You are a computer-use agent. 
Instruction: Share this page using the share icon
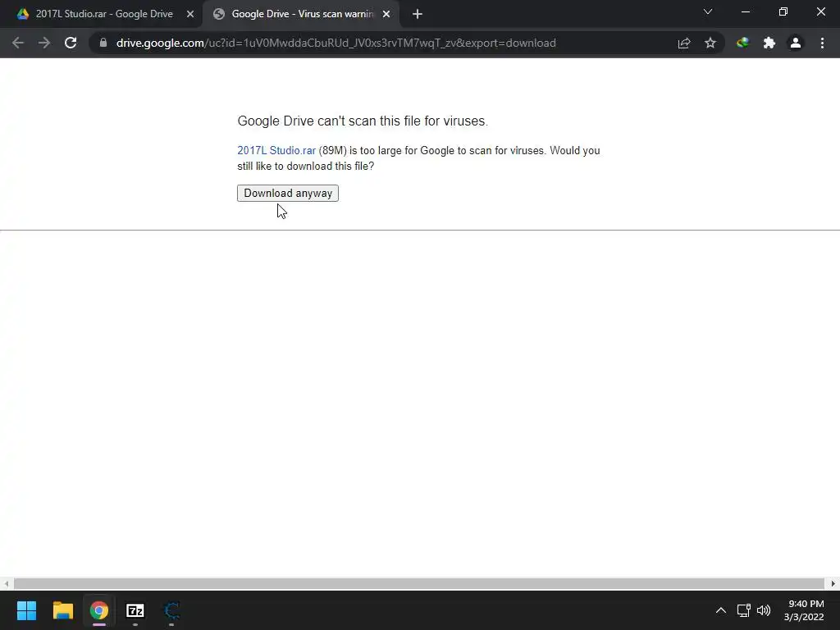coord(684,43)
